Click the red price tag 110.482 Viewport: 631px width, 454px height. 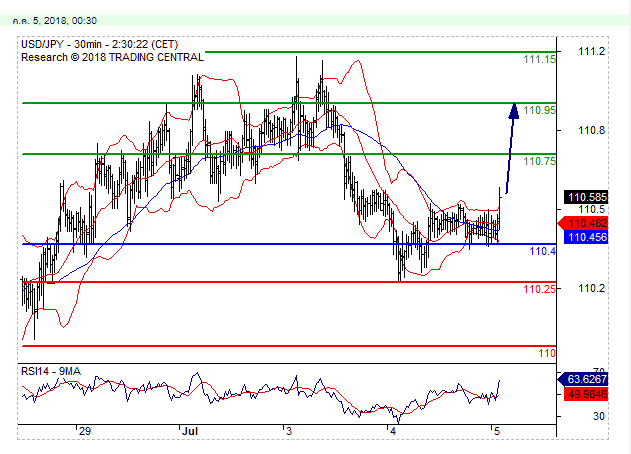click(x=583, y=223)
